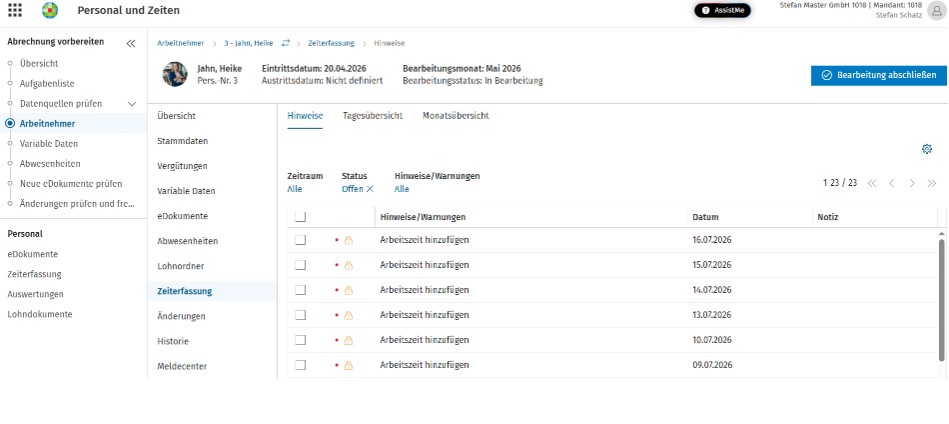Click the scrollbar up arrow of table
Screen dimensions: 949x424
941,233
